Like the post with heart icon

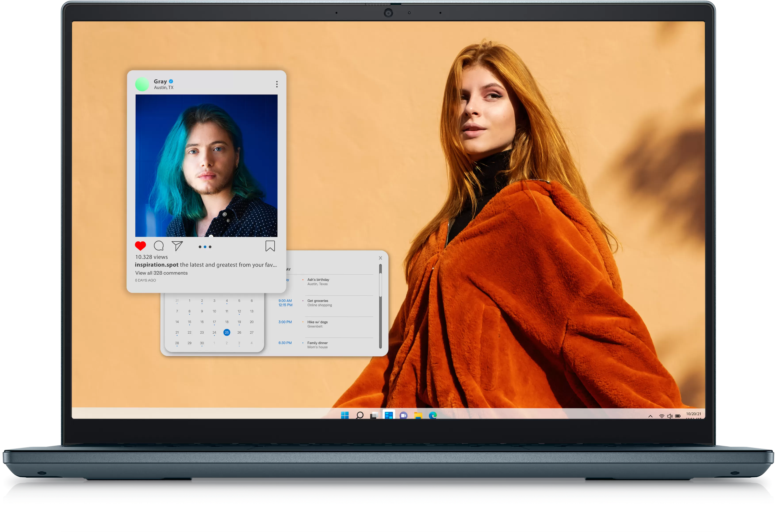[x=140, y=246]
